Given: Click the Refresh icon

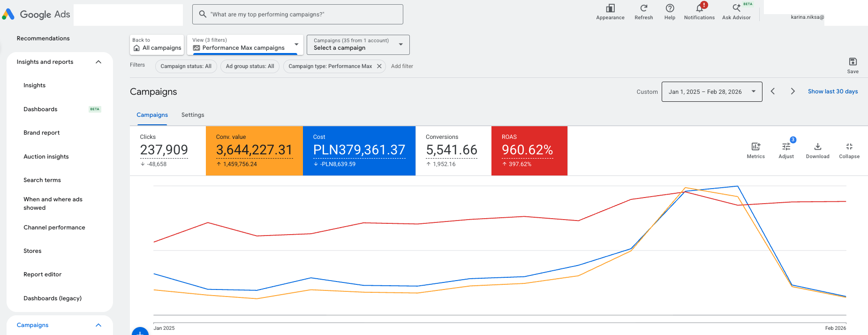Looking at the screenshot, I should click(x=643, y=8).
